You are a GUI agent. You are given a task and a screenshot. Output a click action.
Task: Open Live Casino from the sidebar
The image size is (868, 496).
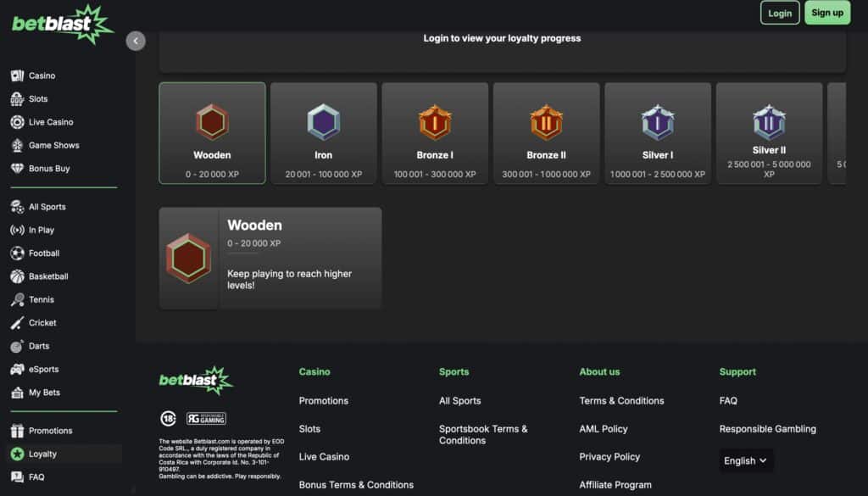click(x=51, y=122)
